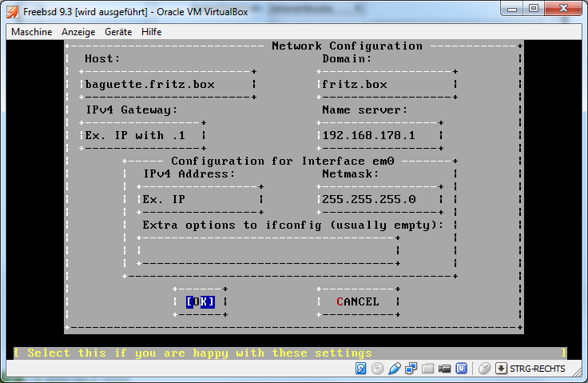
Task: Click the Domain field containing fritz.box
Action: tap(387, 84)
